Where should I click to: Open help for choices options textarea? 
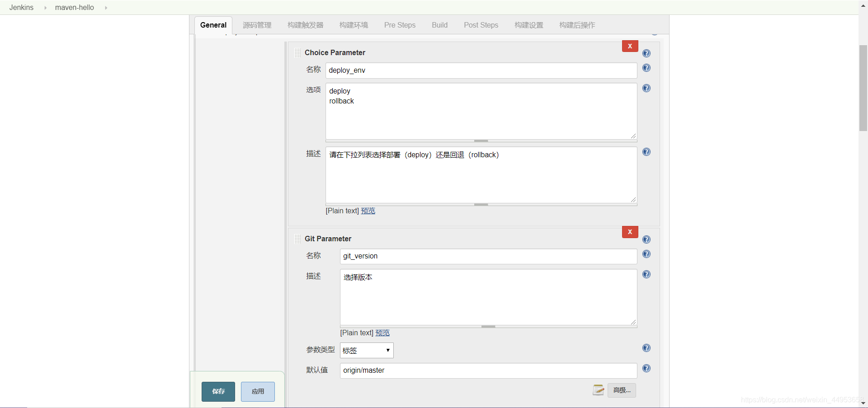click(x=646, y=88)
